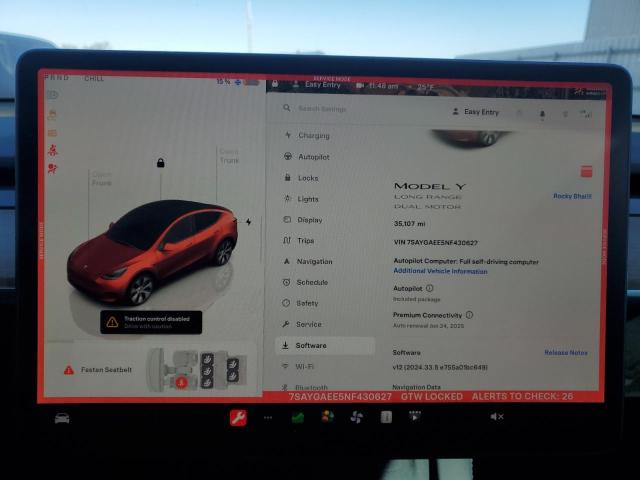640x480 pixels.
Task: Tap the top status bar lock icon
Action: tap(275, 84)
